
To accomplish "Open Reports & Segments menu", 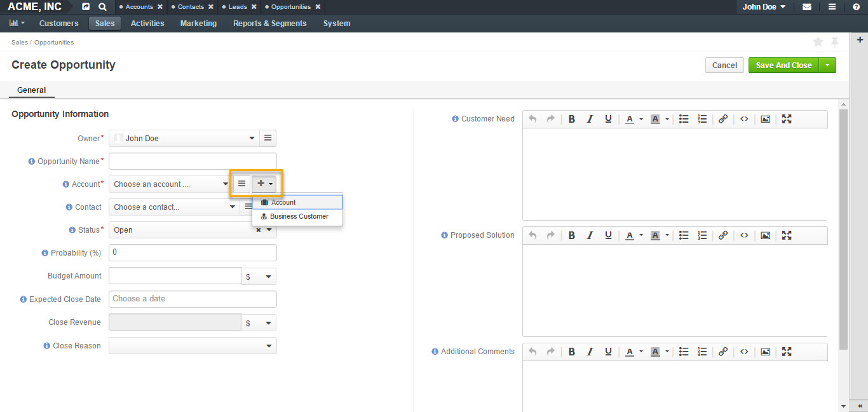I will pos(269,24).
